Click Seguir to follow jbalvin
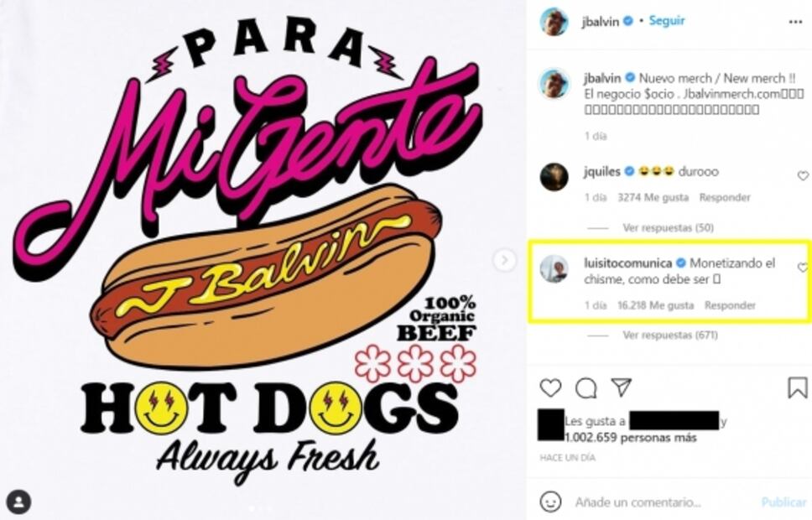The width and height of the screenshot is (812, 520). [667, 21]
